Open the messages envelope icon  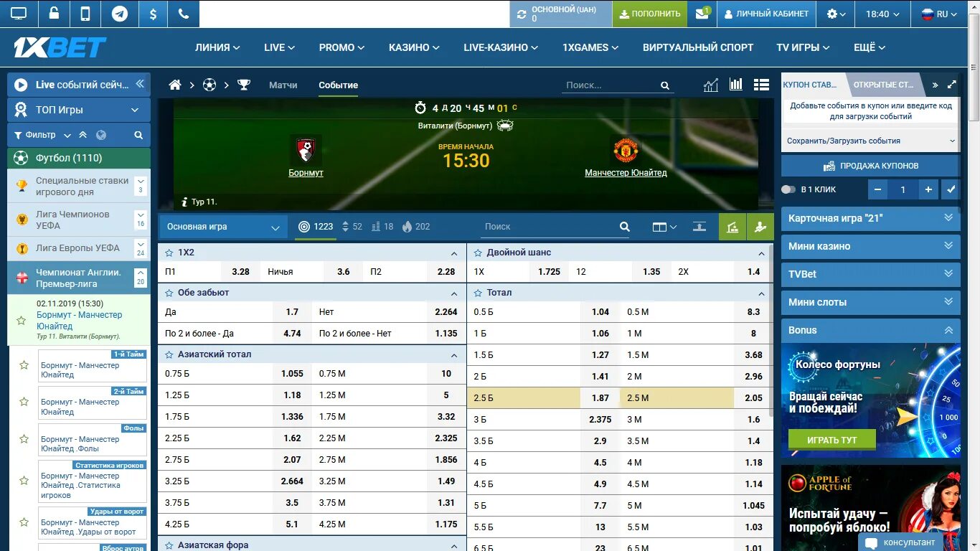coord(702,14)
